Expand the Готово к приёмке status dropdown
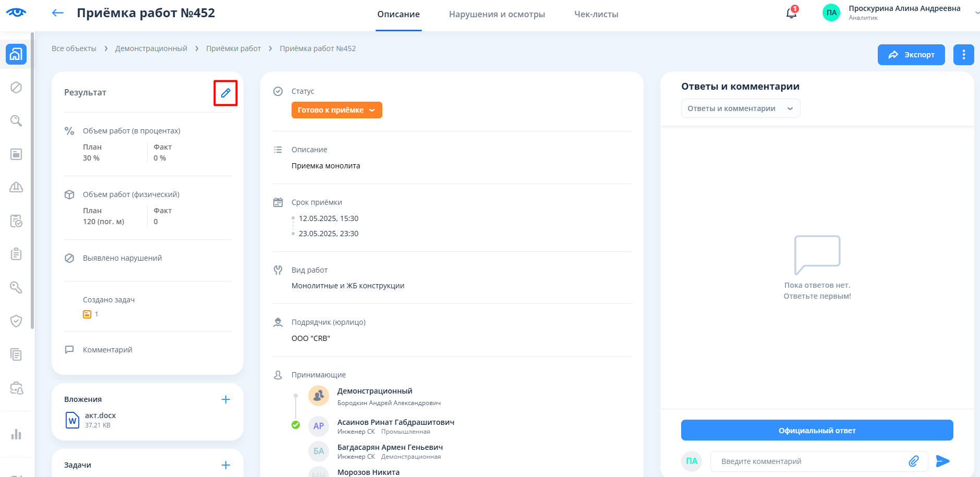This screenshot has width=980, height=477. (336, 110)
